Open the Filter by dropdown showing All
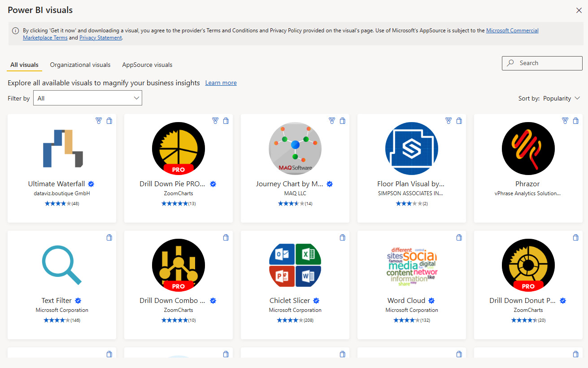Image resolution: width=588 pixels, height=368 pixels. pyautogui.click(x=87, y=98)
